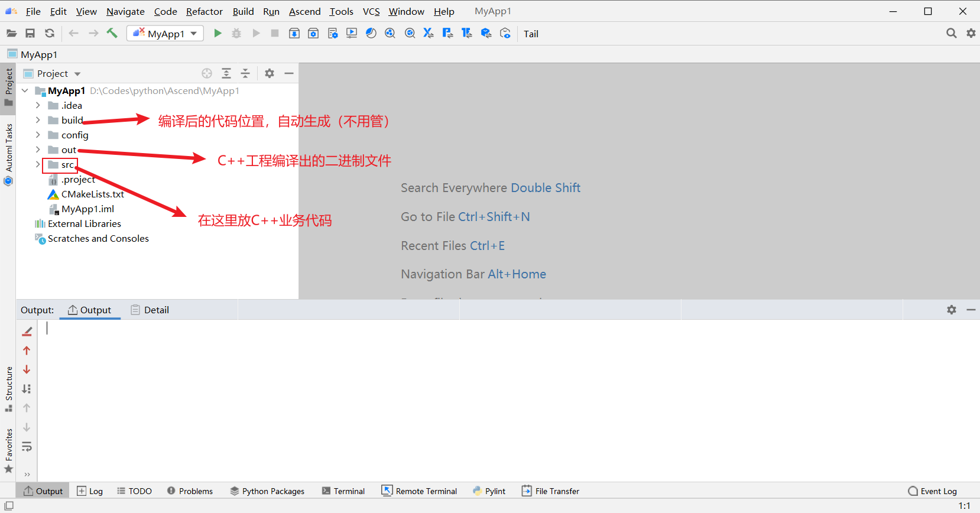Viewport: 980px width, 513px height.
Task: Select the .project file
Action: click(78, 179)
